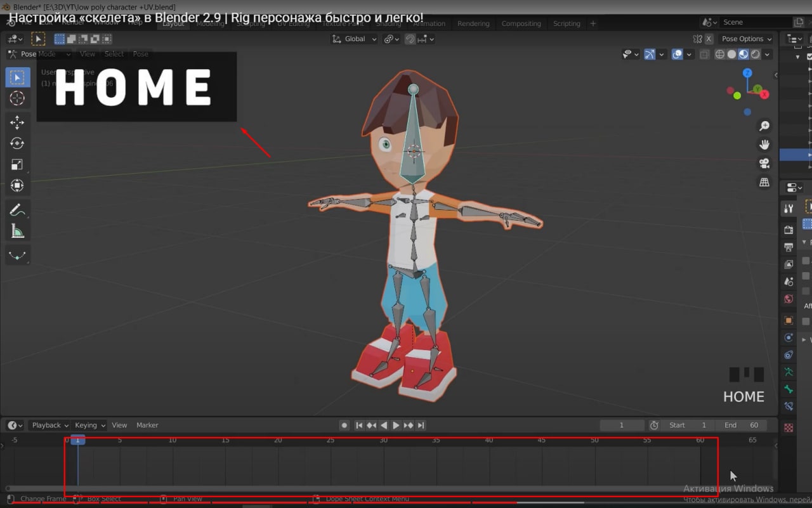Viewport: 812px width, 508px height.
Task: Open the pivot point dropdown
Action: 391,39
